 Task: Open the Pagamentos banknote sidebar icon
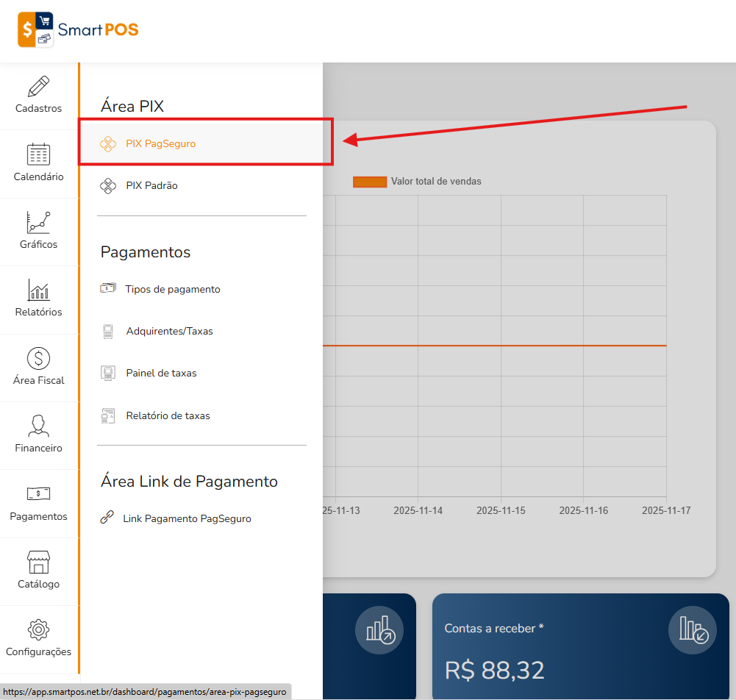(x=38, y=493)
